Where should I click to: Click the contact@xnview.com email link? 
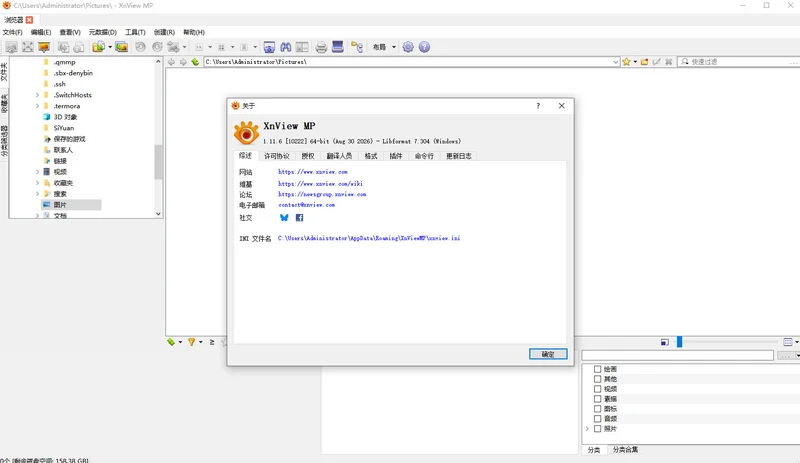point(307,205)
